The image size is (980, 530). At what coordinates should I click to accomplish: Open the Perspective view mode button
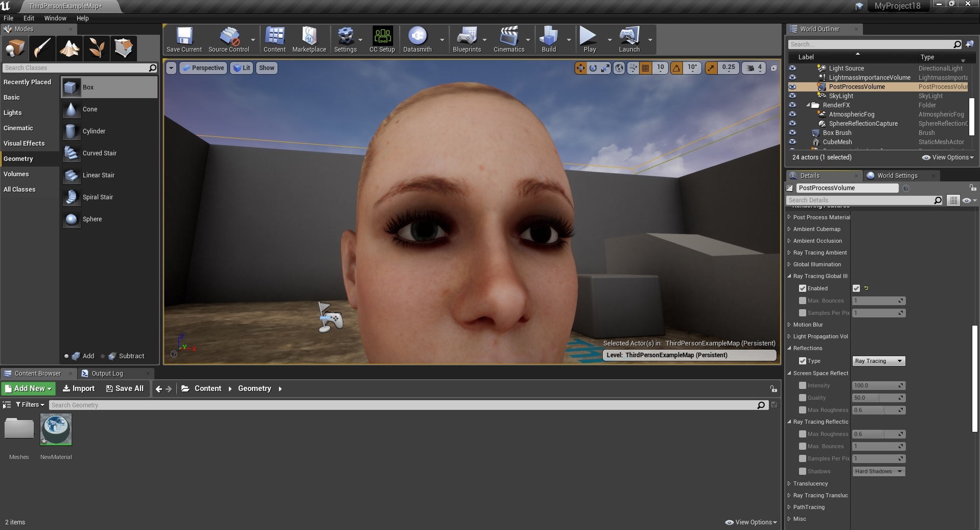(203, 68)
